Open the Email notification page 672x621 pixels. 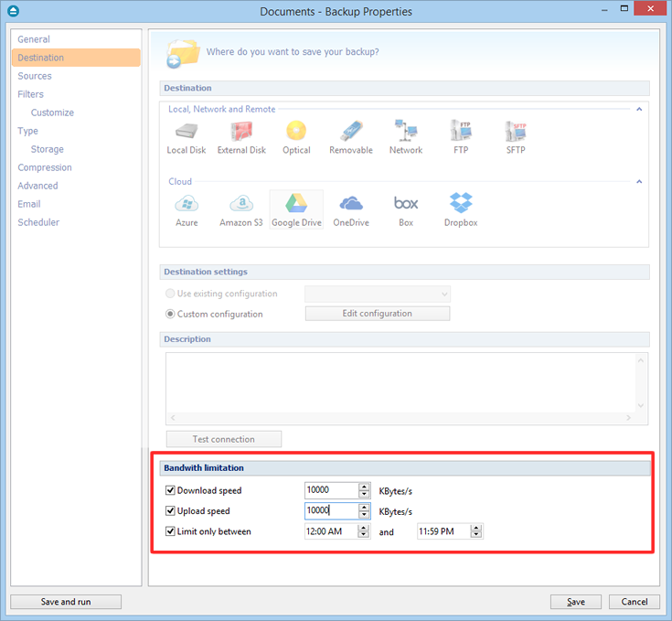coord(76,204)
